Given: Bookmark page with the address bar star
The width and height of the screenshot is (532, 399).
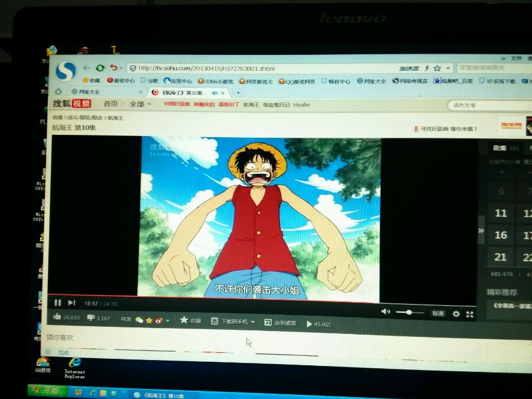Looking at the screenshot, I should click(x=437, y=69).
